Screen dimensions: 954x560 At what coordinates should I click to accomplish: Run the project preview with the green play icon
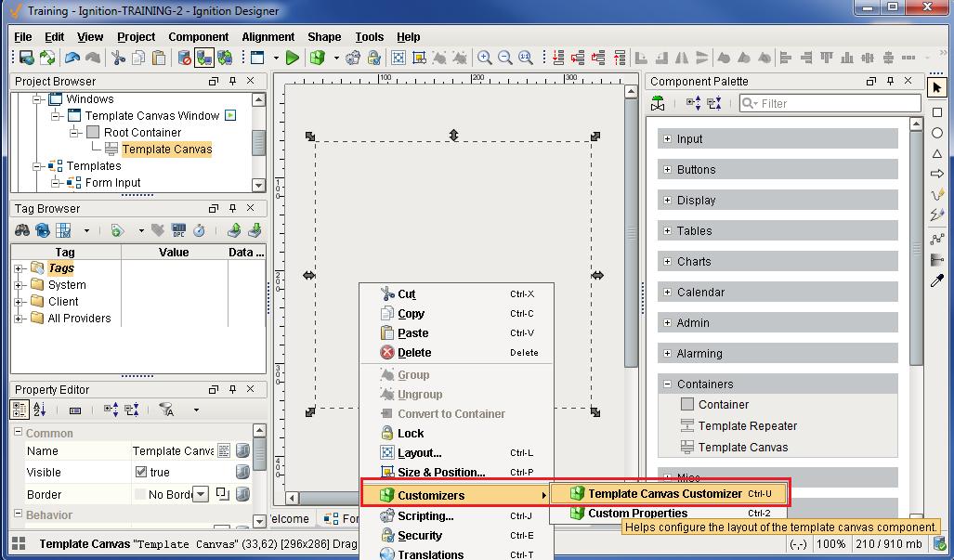tap(292, 57)
